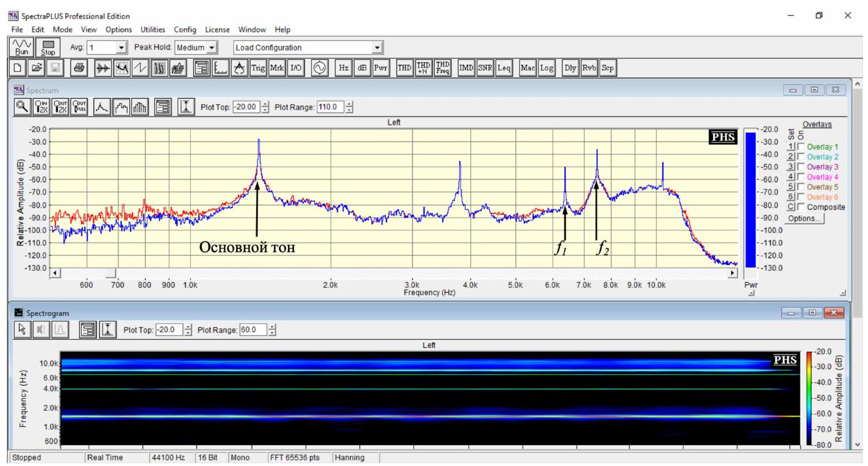Open the Config menu
Image resolution: width=868 pixels, height=466 pixels.
[x=185, y=30]
